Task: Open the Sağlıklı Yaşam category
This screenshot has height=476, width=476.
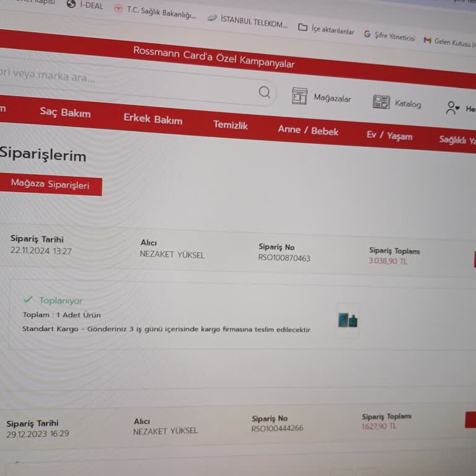Action: [457, 140]
